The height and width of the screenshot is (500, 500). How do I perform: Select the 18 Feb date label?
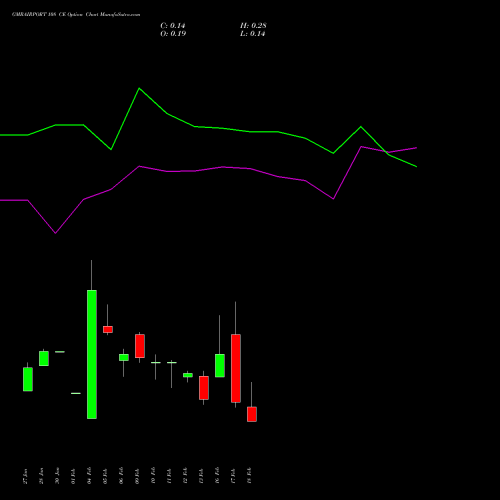[x=250, y=476]
